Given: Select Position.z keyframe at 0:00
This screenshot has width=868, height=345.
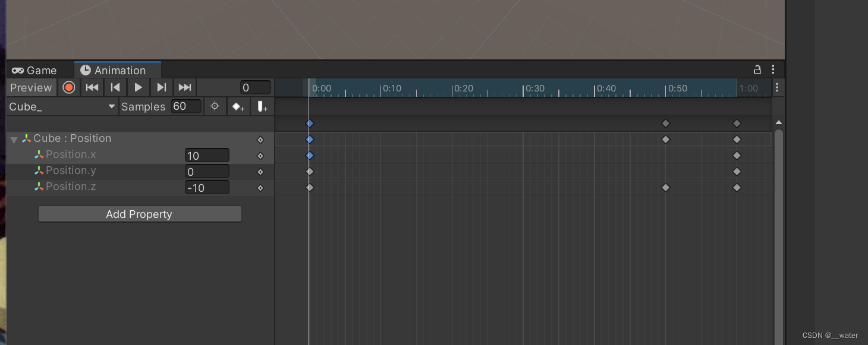Looking at the screenshot, I should point(309,188).
